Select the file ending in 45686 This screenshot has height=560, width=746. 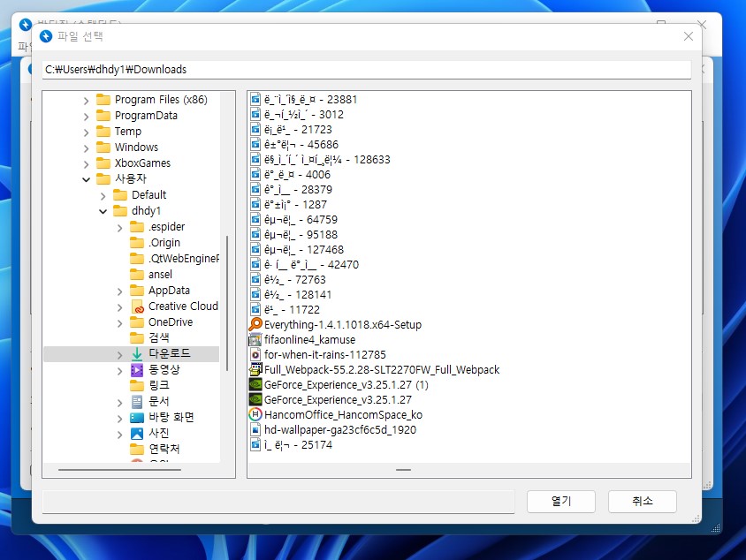[x=301, y=145]
